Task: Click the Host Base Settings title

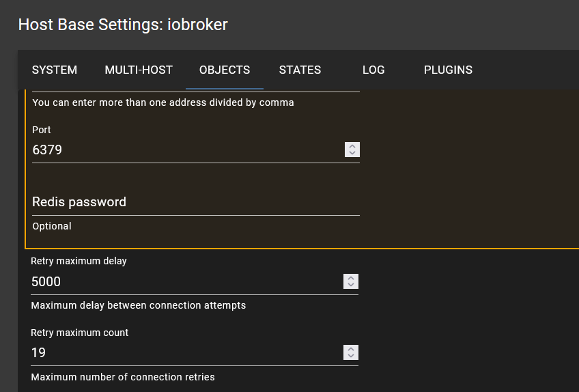Action: pos(123,25)
